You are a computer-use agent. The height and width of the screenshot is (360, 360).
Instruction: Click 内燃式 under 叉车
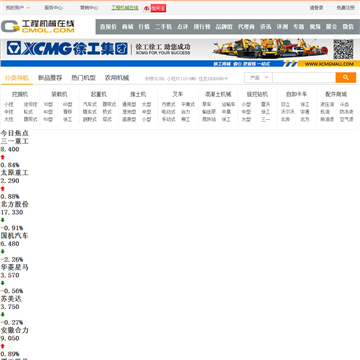[168, 104]
